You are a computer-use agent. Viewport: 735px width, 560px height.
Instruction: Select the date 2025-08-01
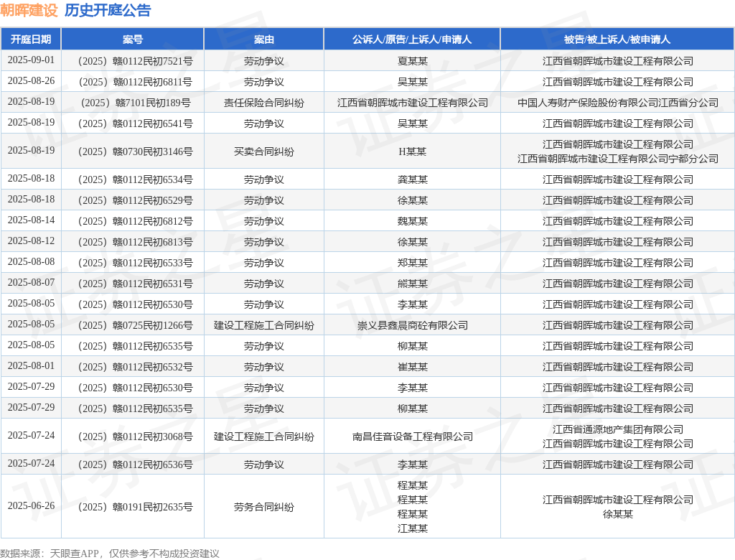(31, 365)
